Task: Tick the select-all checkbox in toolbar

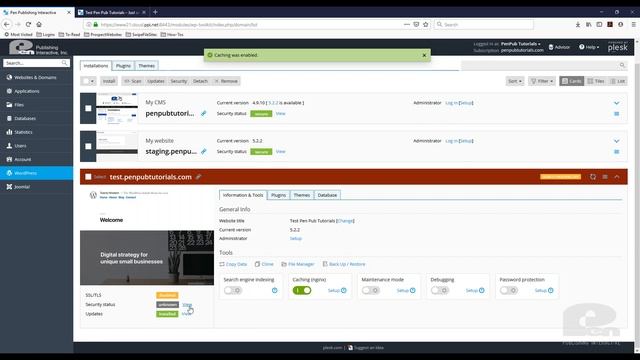Action: point(85,81)
